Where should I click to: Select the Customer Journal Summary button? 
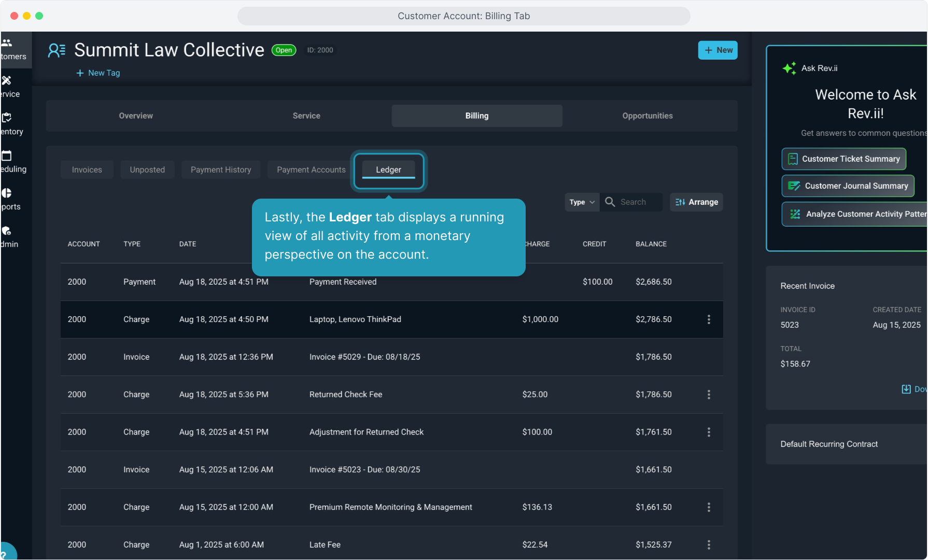click(848, 186)
